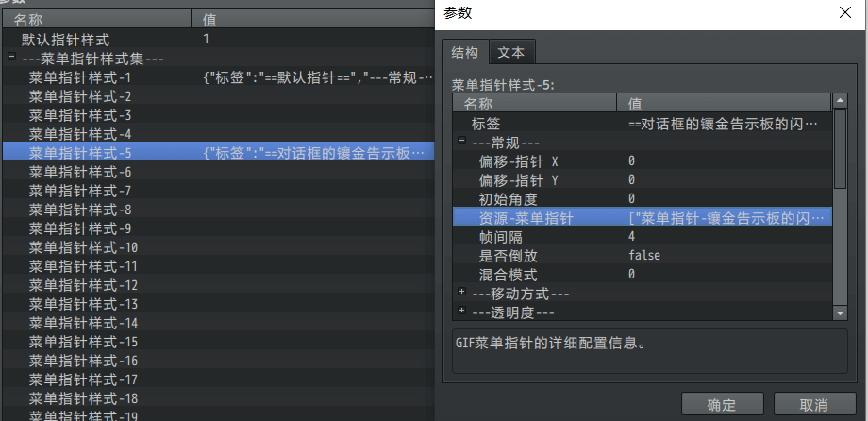Click scrollbar down arrow in dialog list
This screenshot has width=868, height=421.
coord(840,312)
